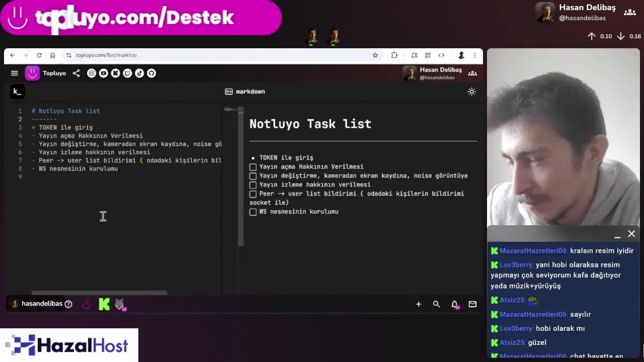The image size is (644, 362).
Task: Check the 'Yayın açma Hakkının Verilmesi' box
Action: point(253,167)
